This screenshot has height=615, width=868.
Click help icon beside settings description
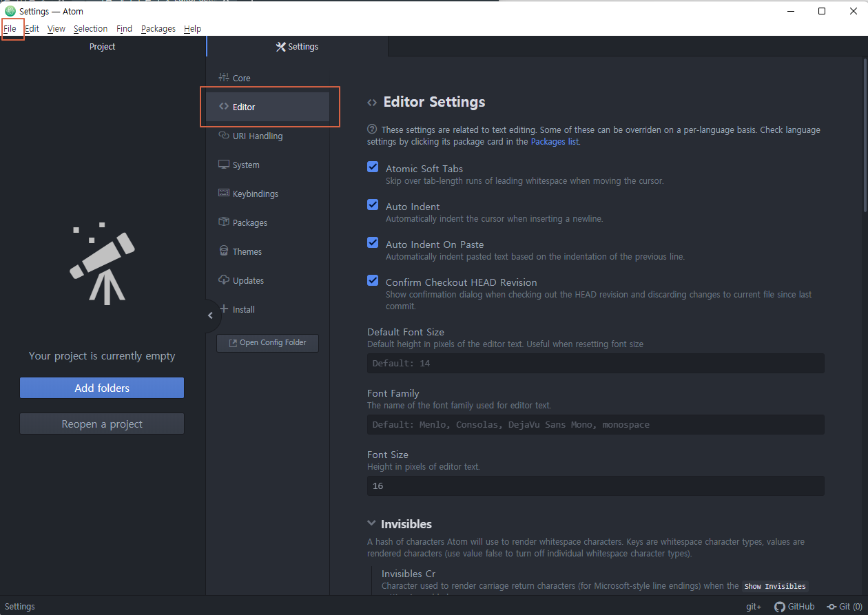point(372,129)
